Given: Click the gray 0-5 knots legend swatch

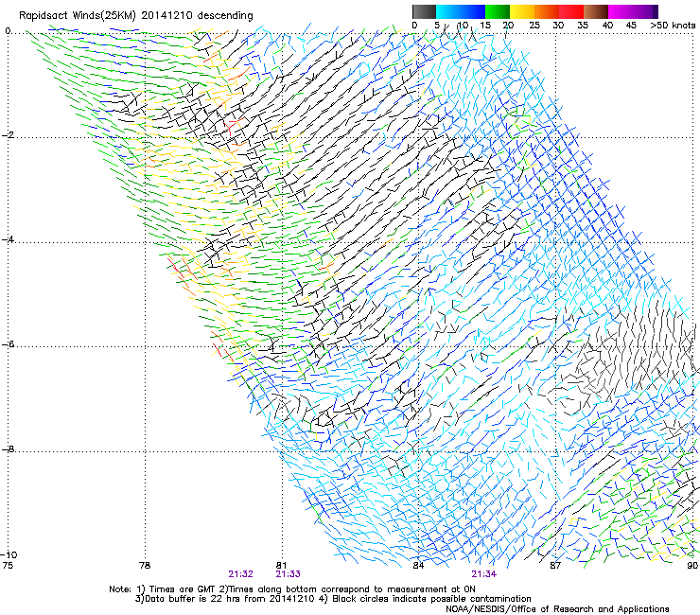Looking at the screenshot, I should pyautogui.click(x=424, y=11).
